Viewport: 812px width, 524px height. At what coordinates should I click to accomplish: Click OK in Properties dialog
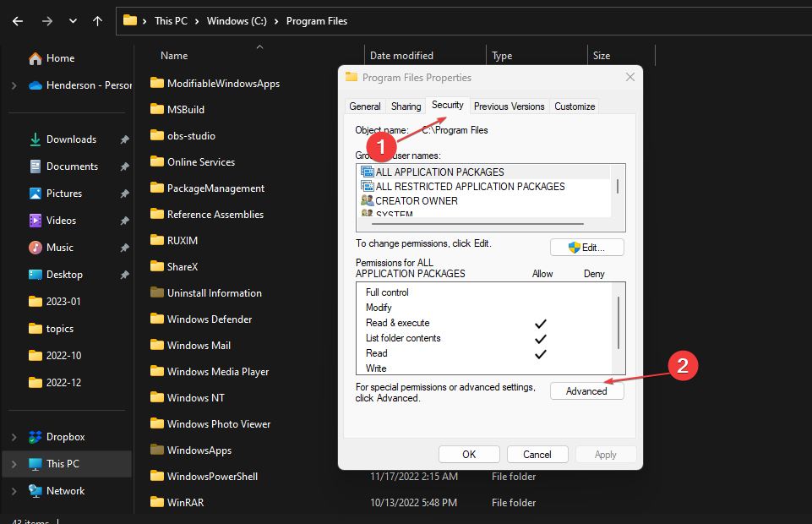coord(469,454)
